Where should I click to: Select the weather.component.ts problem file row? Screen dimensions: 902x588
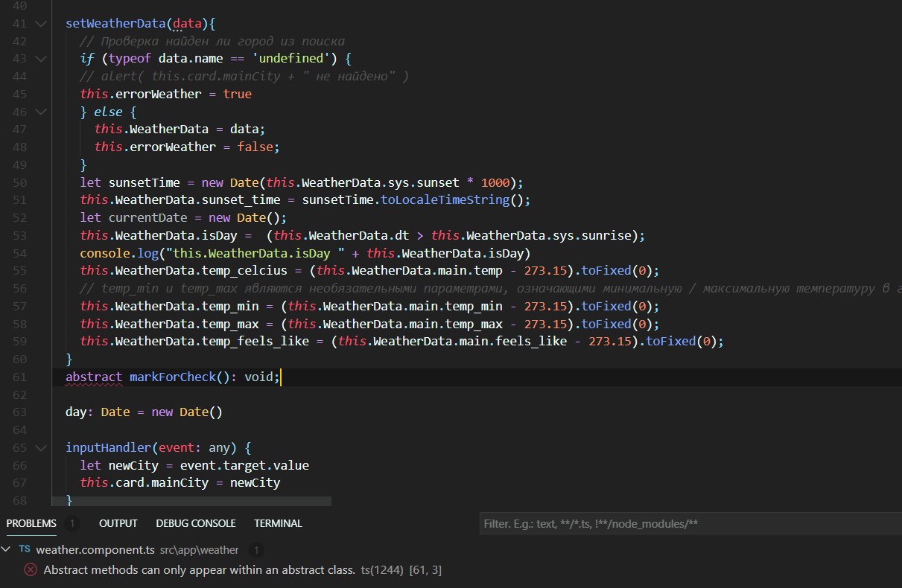pyautogui.click(x=451, y=550)
